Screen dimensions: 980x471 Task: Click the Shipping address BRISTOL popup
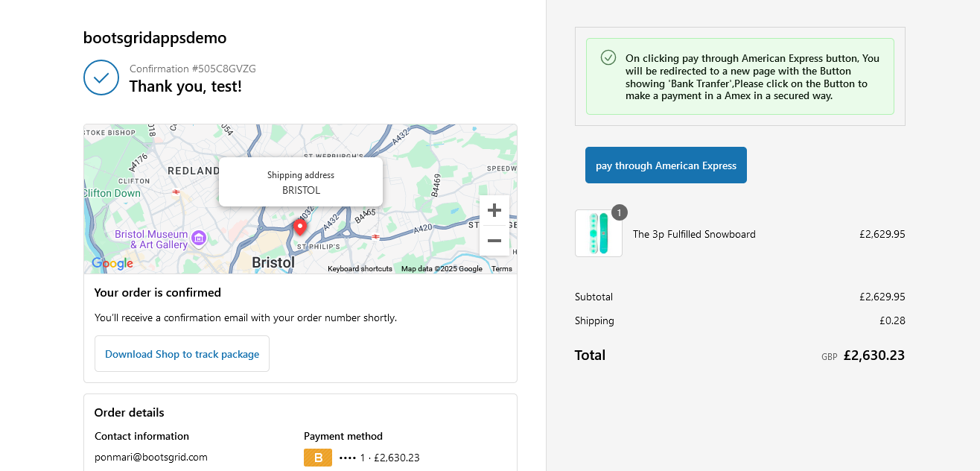click(301, 183)
